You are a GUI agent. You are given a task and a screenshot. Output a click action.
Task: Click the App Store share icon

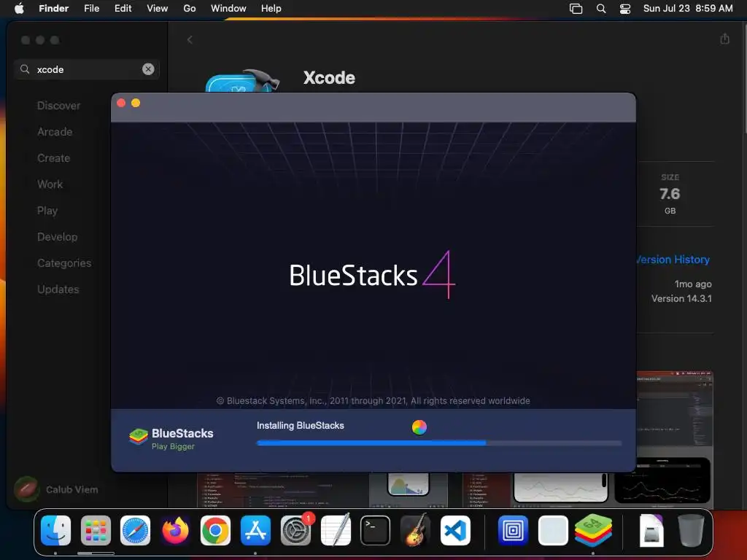[x=724, y=39]
